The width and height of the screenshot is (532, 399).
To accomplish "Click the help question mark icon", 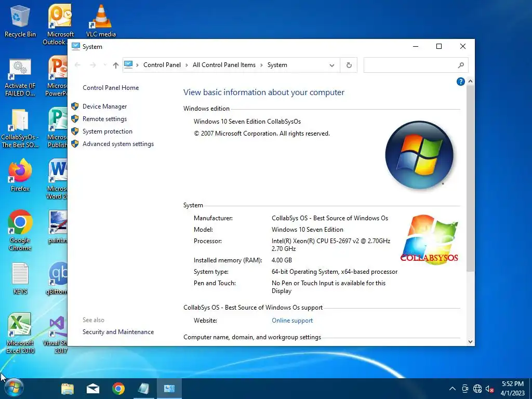I will 460,82.
